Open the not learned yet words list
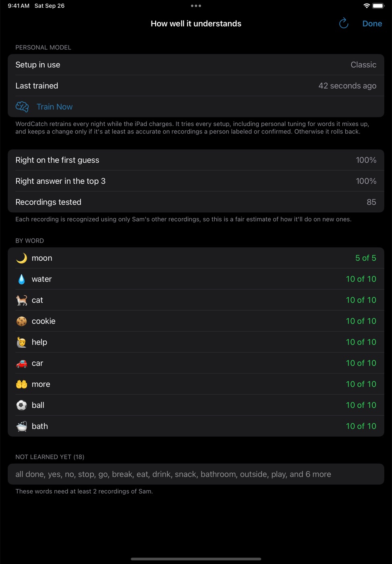 click(196, 474)
